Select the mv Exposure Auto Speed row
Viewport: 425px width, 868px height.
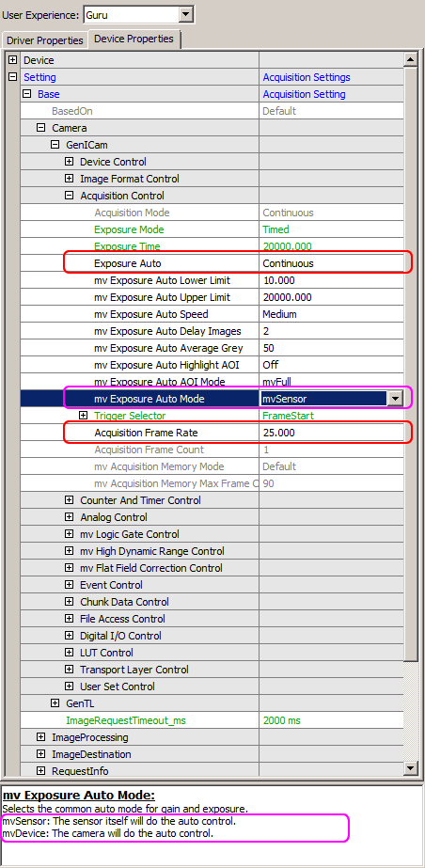click(212, 314)
